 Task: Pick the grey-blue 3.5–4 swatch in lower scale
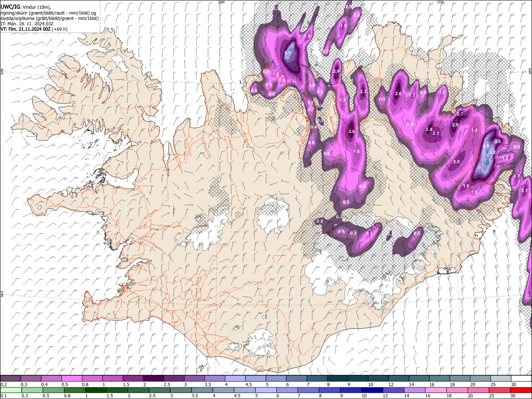point(202,390)
